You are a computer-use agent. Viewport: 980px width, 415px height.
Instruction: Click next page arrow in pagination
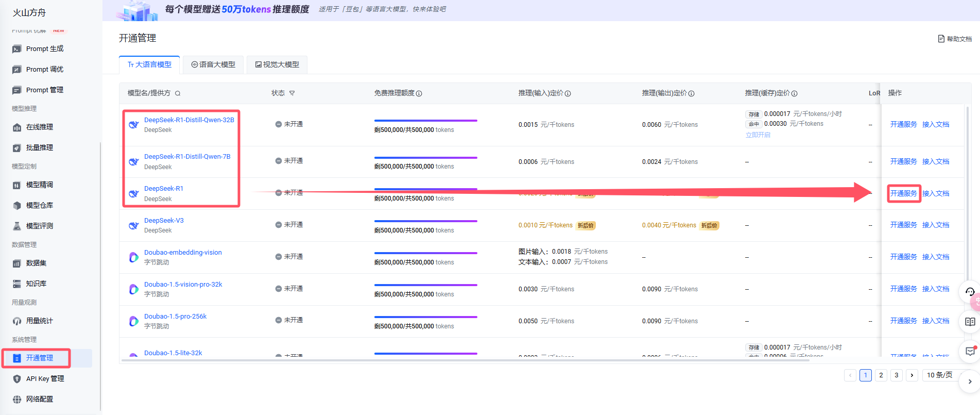912,375
